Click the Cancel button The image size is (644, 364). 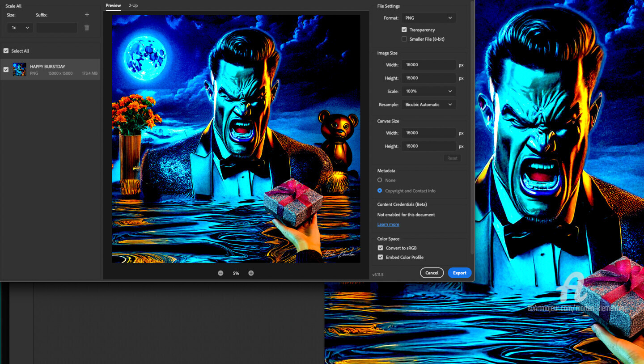pyautogui.click(x=432, y=273)
